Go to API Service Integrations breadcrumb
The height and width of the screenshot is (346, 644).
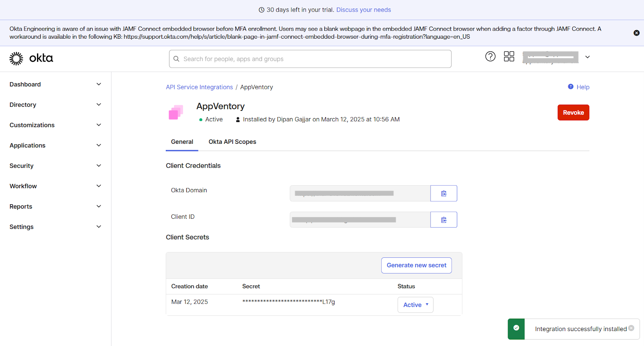199,87
